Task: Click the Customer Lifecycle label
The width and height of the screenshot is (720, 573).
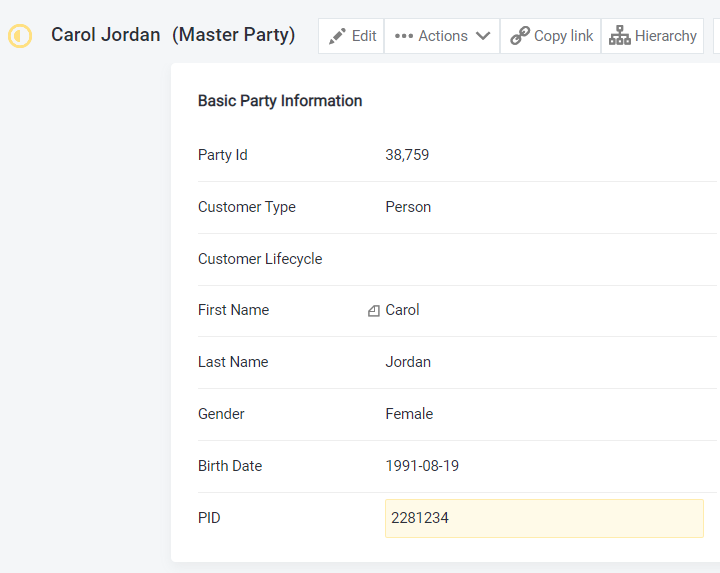Action: 260,259
